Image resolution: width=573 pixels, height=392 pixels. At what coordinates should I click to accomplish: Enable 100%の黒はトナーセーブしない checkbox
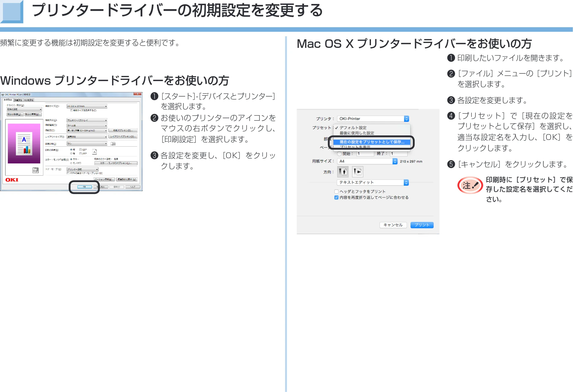68,173
